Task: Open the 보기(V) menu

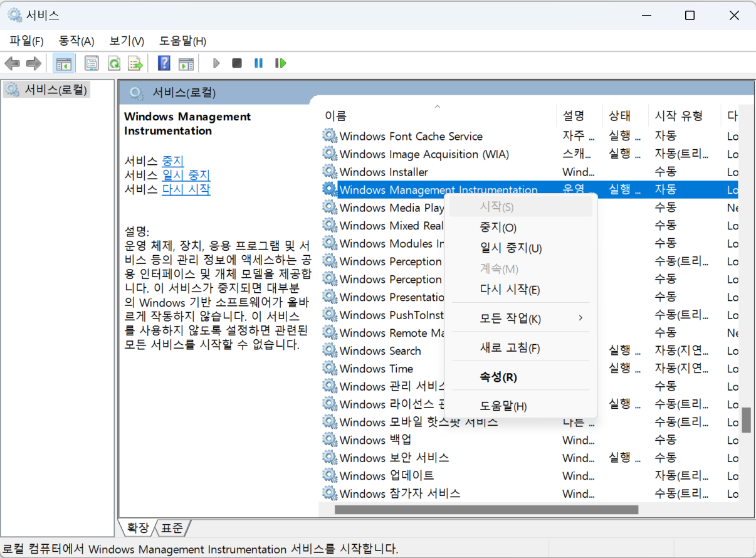Action: [x=127, y=41]
